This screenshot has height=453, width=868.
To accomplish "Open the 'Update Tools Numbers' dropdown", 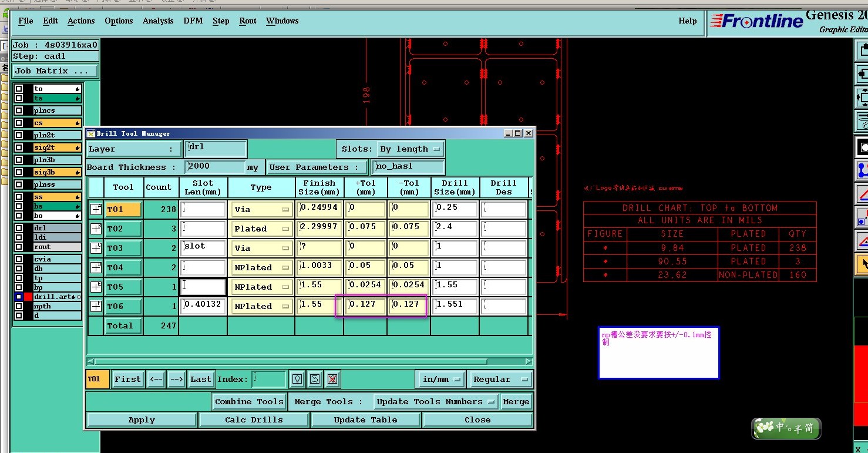I will pyautogui.click(x=436, y=402).
